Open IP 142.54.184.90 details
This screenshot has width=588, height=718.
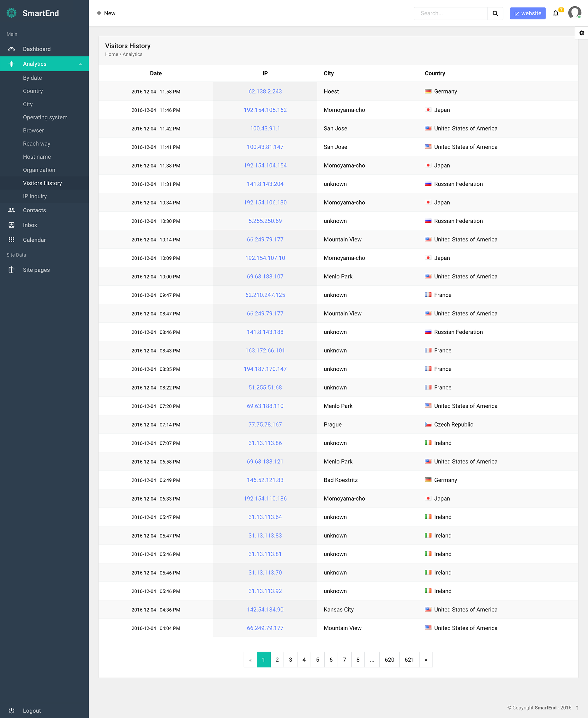coord(265,610)
